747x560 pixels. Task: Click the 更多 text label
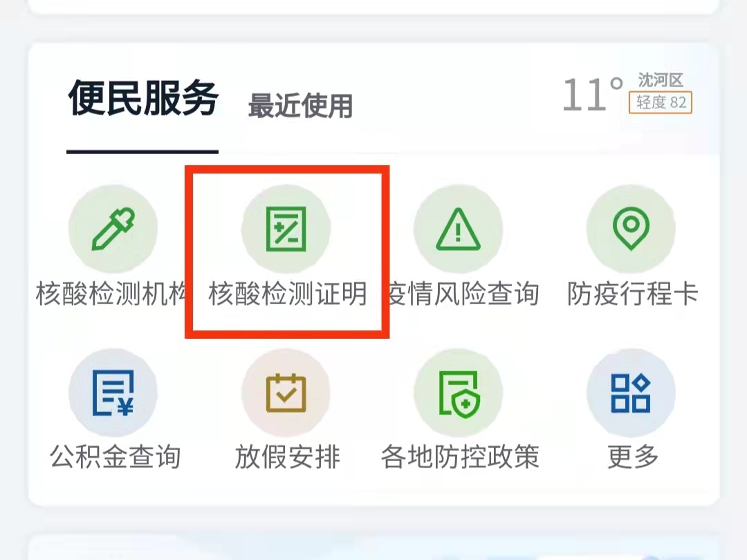pos(633,457)
